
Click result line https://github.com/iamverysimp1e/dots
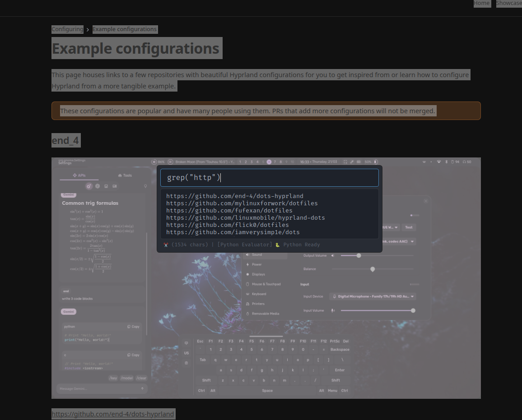(233, 232)
